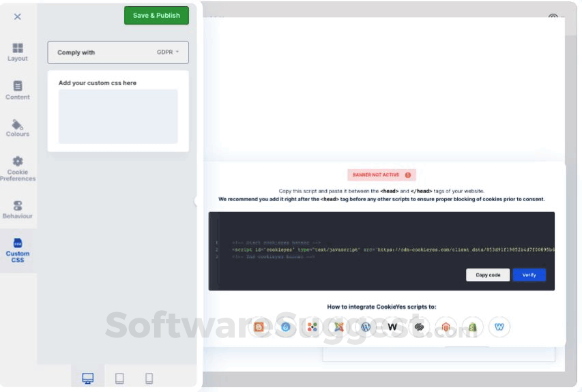
Task: Select the Custom CSS section
Action: click(18, 251)
